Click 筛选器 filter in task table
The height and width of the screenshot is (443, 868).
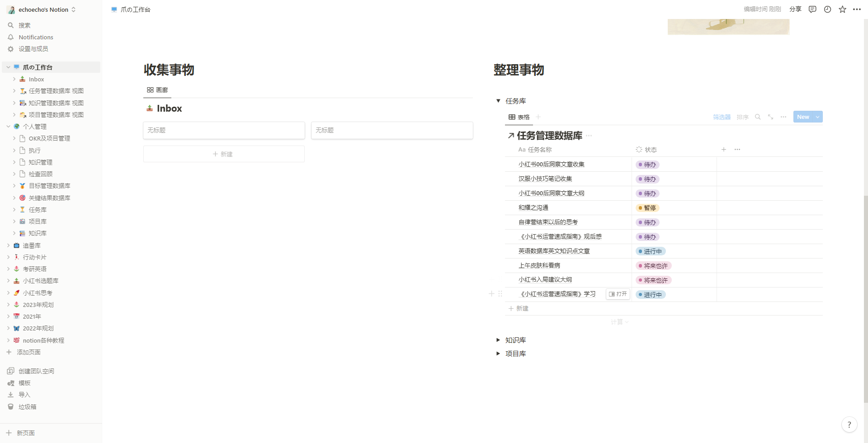click(722, 117)
